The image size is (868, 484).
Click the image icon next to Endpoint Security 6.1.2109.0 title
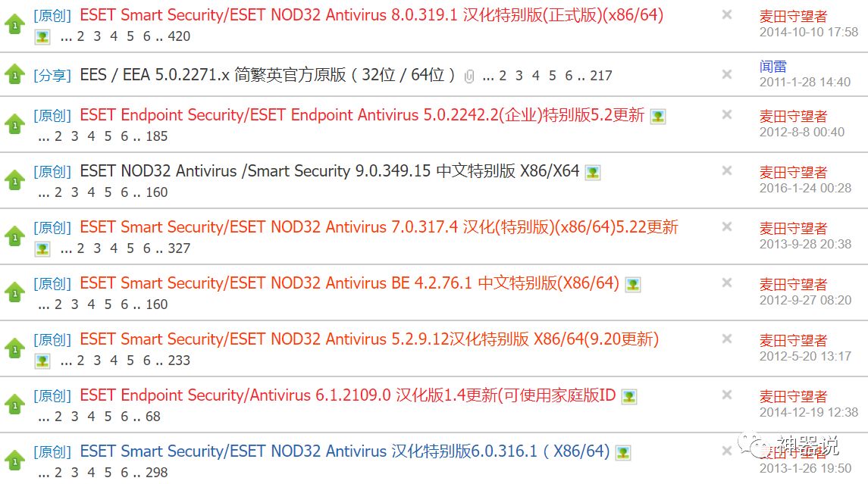click(628, 395)
